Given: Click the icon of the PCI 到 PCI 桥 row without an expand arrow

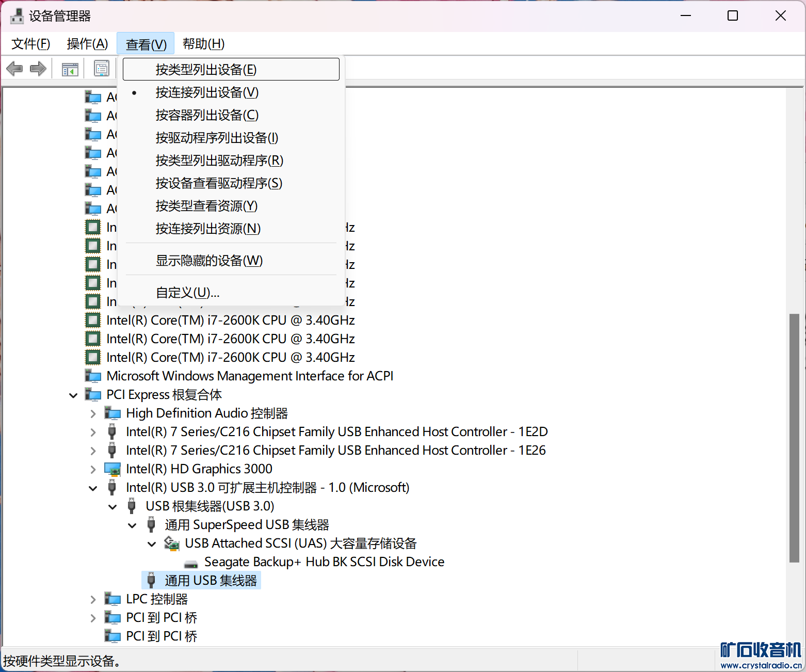Looking at the screenshot, I should [112, 636].
